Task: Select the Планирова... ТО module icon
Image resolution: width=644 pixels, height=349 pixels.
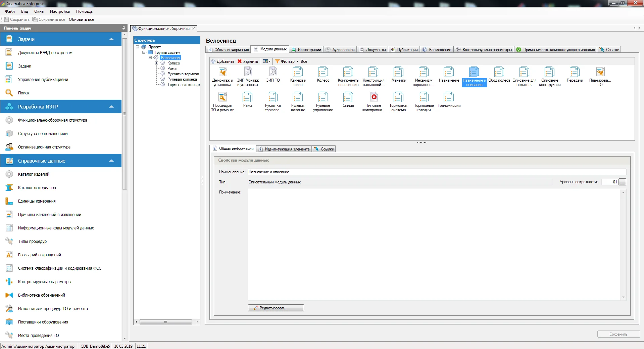Action: tap(600, 77)
